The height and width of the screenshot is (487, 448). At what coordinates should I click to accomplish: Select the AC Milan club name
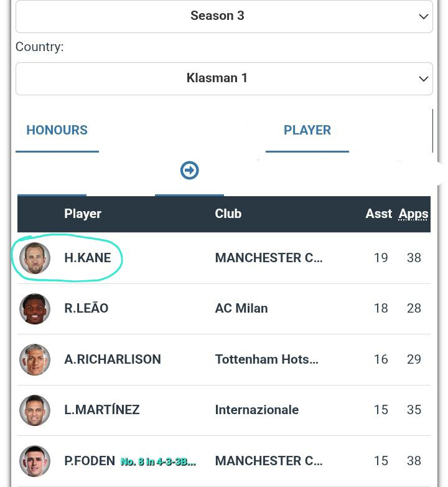(x=241, y=308)
